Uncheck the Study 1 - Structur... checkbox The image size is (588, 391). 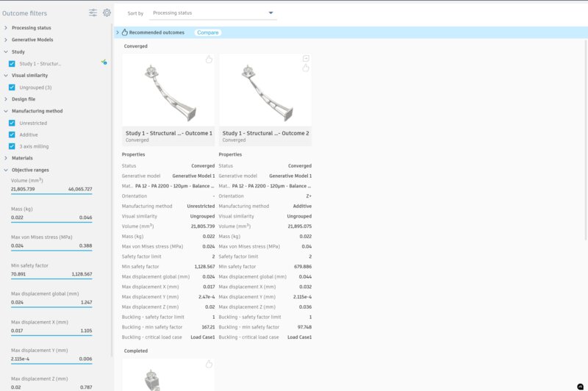pos(12,64)
